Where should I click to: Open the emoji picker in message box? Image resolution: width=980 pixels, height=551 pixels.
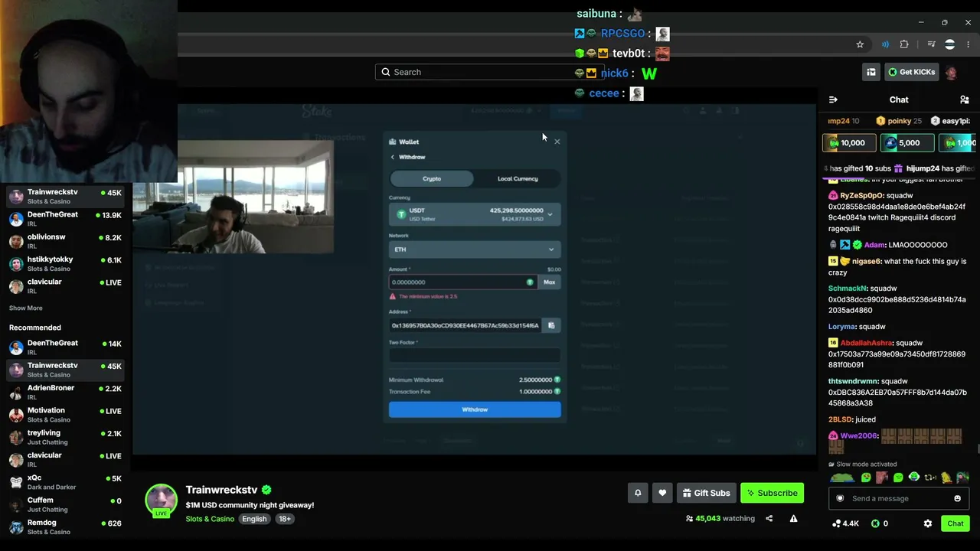[957, 498]
